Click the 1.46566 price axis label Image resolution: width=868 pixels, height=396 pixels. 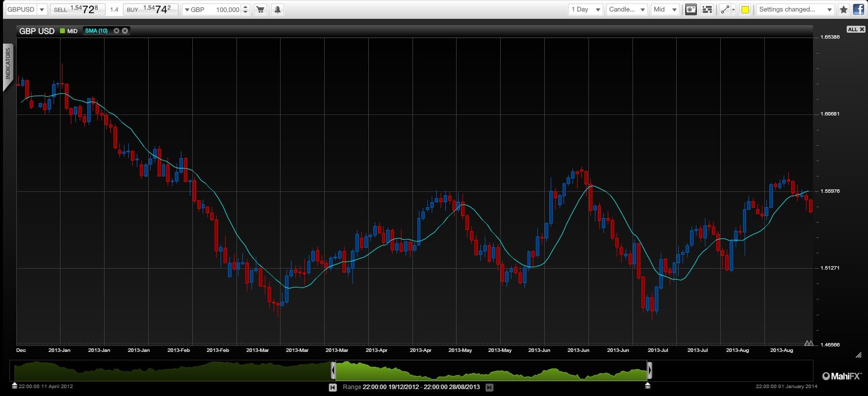830,345
